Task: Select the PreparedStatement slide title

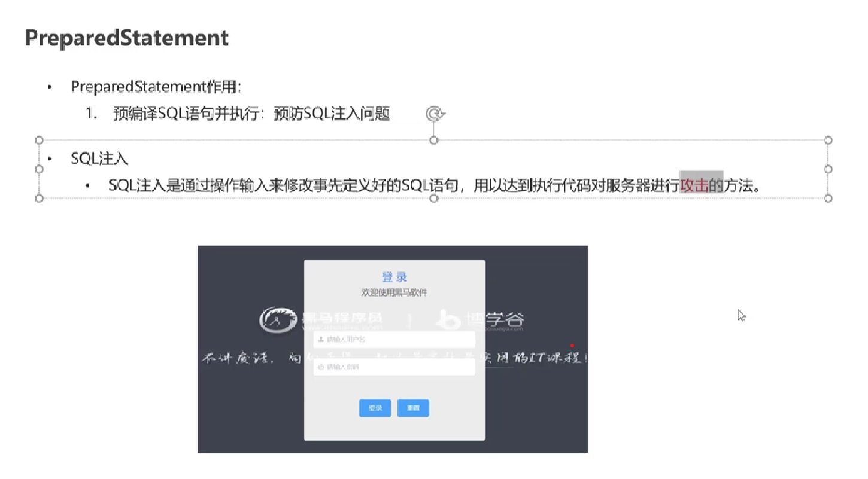Action: [127, 38]
